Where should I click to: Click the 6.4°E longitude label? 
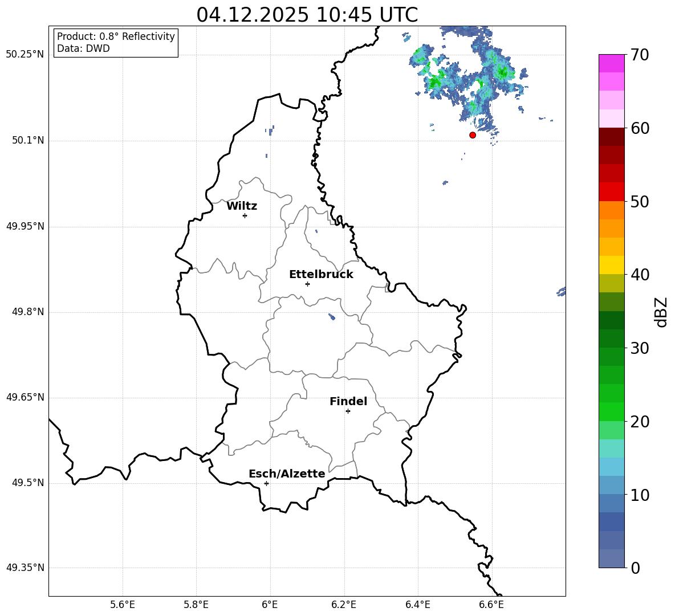coord(417,605)
